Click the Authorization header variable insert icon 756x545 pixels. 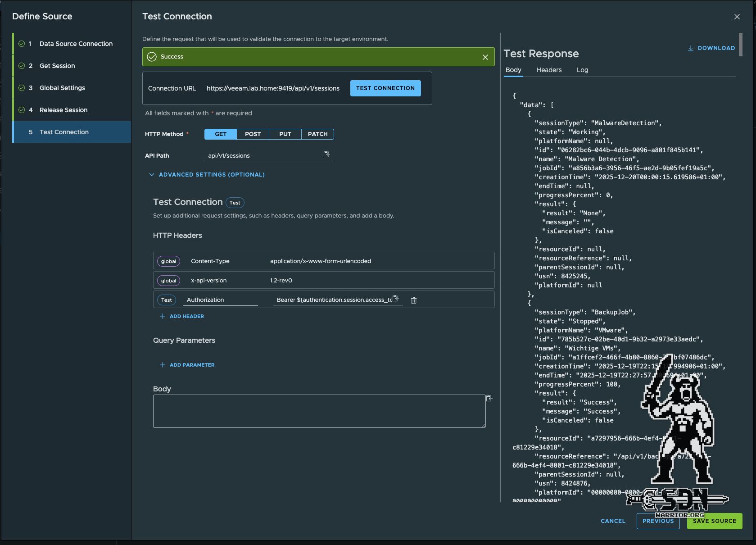(x=395, y=299)
